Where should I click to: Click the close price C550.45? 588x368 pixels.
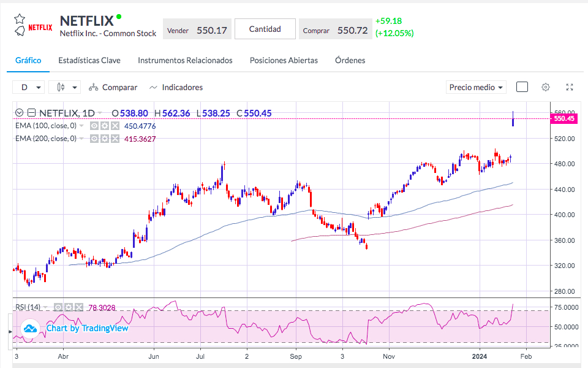254,113
